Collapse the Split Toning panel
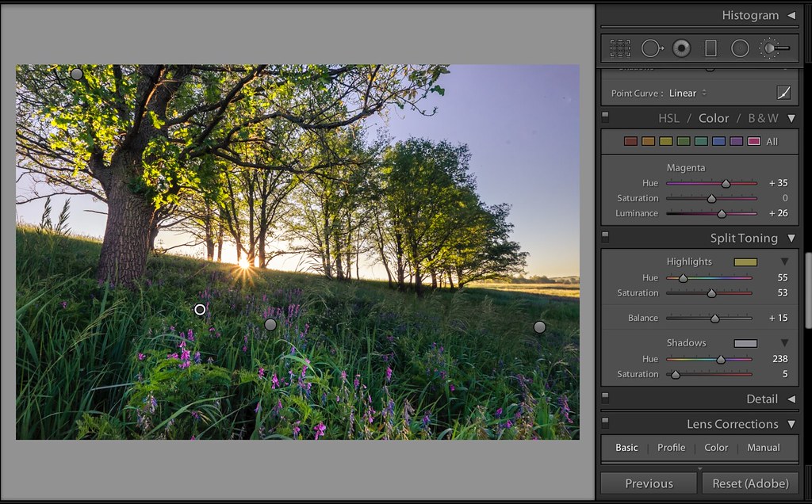 [x=791, y=238]
